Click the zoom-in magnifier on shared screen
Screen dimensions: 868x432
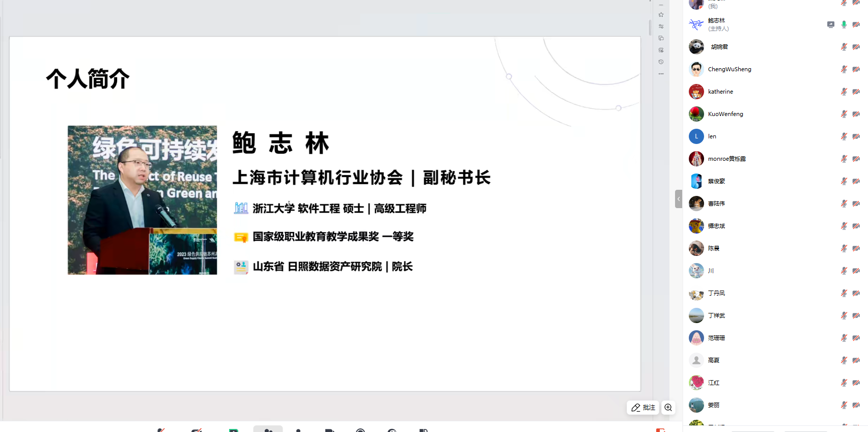(668, 408)
